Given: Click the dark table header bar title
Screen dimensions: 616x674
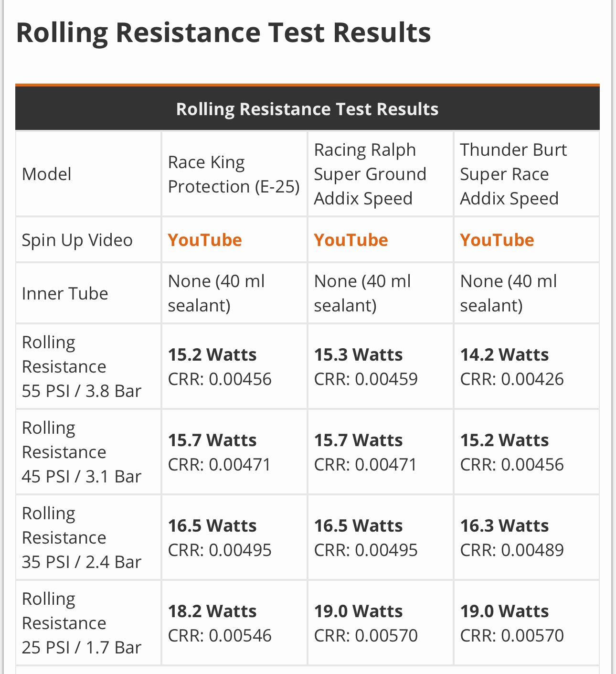Looking at the screenshot, I should (x=307, y=109).
